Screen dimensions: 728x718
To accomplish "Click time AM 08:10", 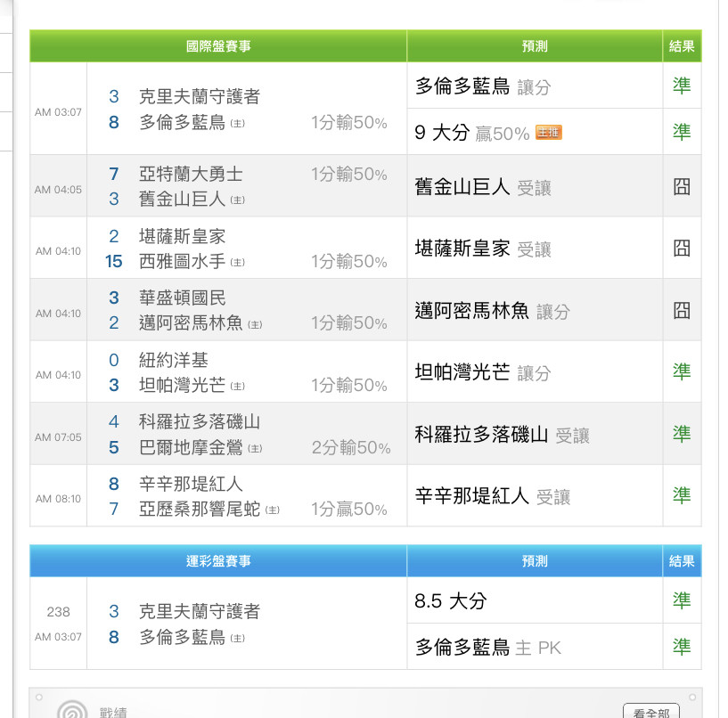I will pos(58,499).
